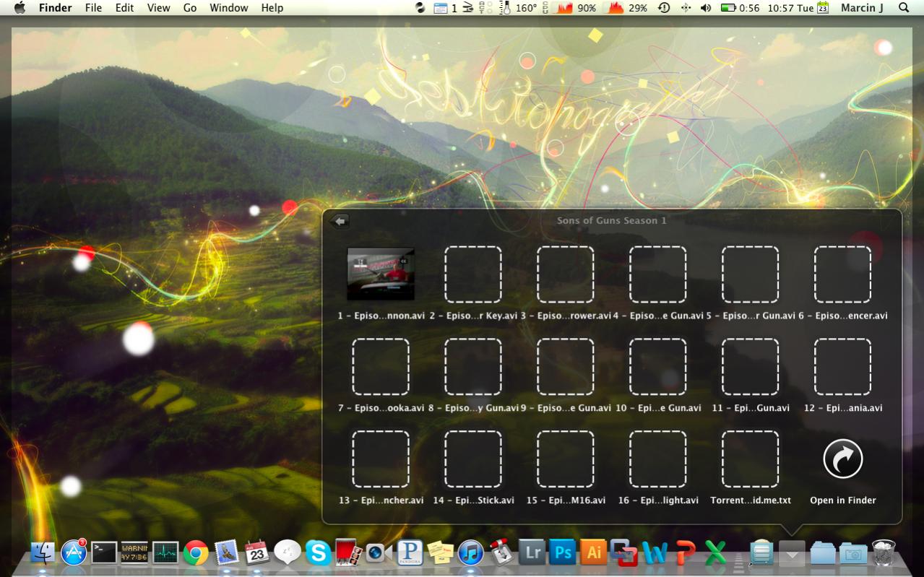This screenshot has height=577, width=924.
Task: Open the Marcin J user menu
Action: pyautogui.click(x=862, y=8)
